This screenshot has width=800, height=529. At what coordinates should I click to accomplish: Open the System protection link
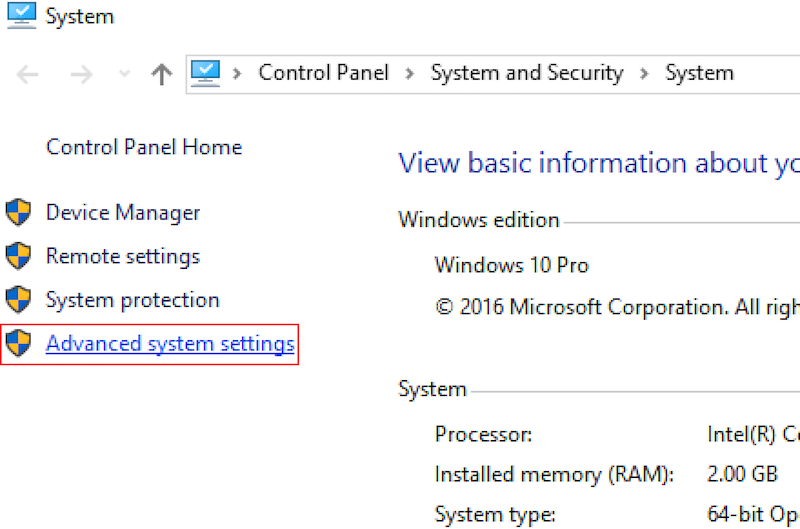tap(133, 300)
